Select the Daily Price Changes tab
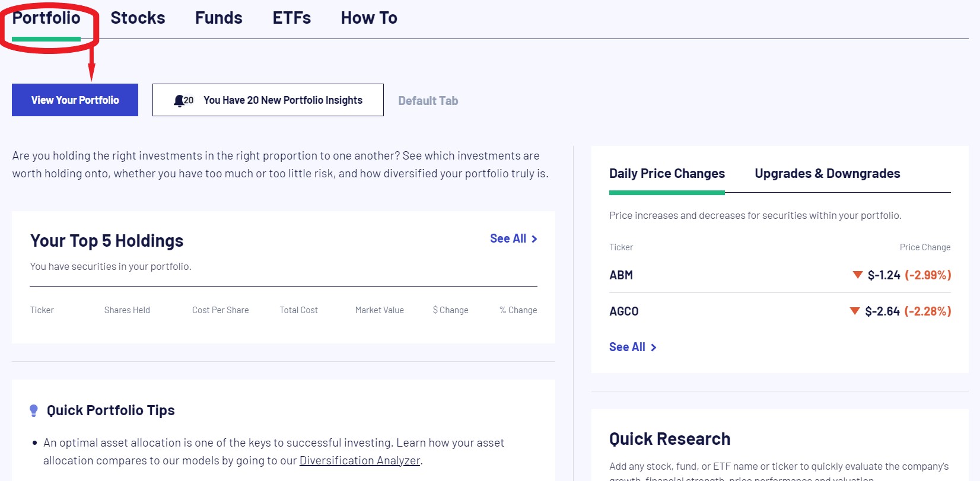Screen dimensions: 980x481 pos(667,173)
